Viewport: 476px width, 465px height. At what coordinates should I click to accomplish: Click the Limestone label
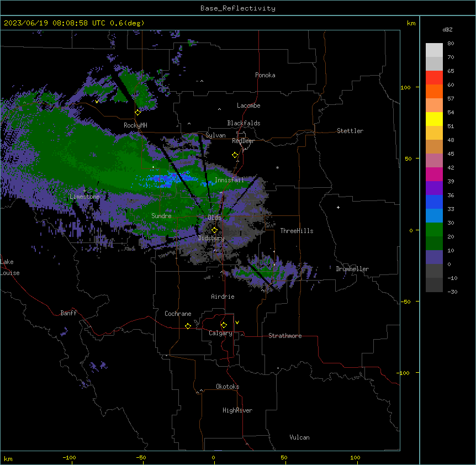click(84, 197)
